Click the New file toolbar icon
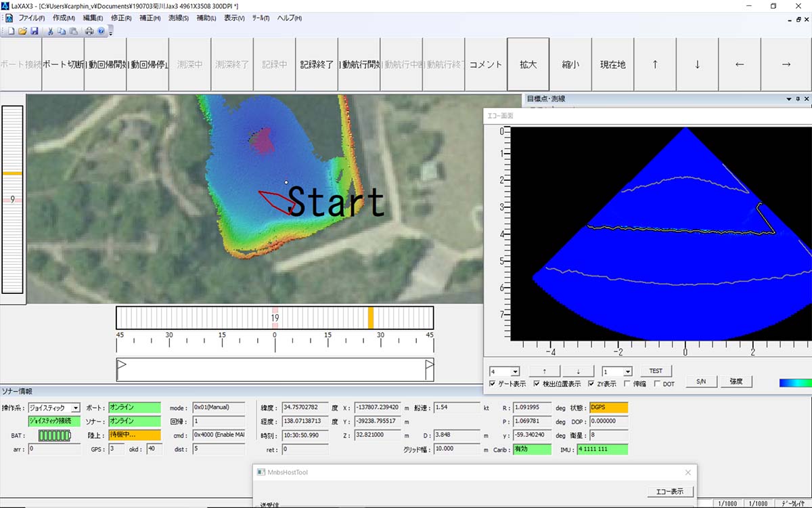 (11, 31)
